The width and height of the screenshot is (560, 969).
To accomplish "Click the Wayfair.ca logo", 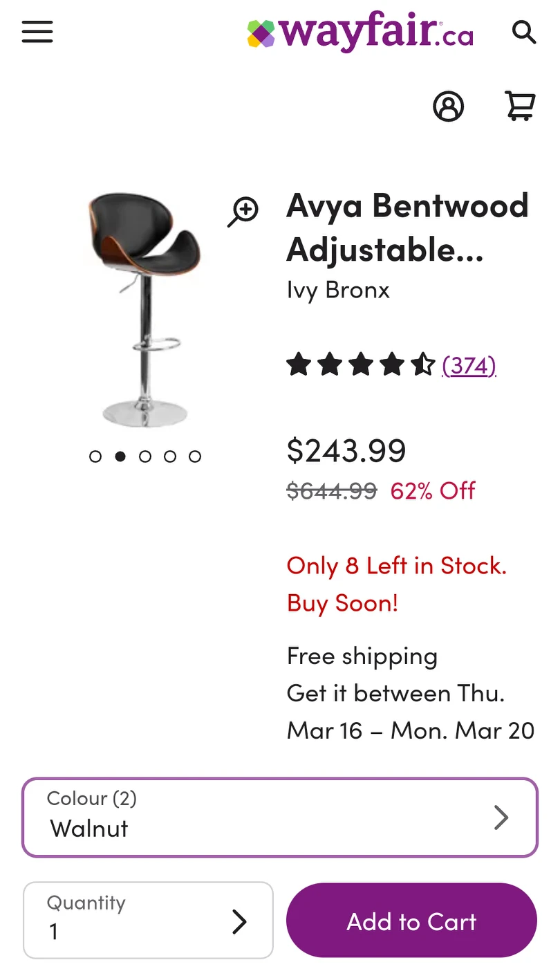I will [360, 32].
